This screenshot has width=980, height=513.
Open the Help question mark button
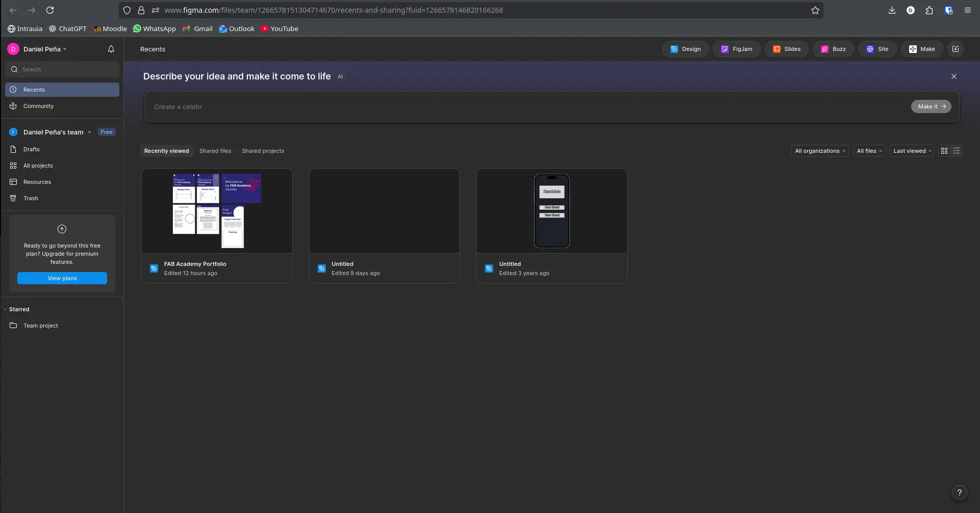tap(960, 493)
